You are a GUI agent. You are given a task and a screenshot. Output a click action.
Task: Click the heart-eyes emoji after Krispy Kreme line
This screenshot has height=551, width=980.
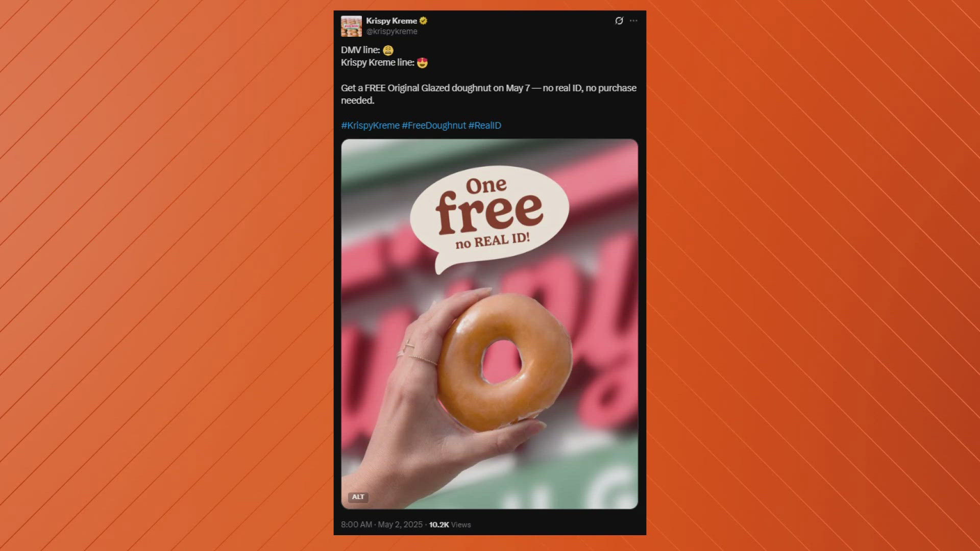[422, 63]
